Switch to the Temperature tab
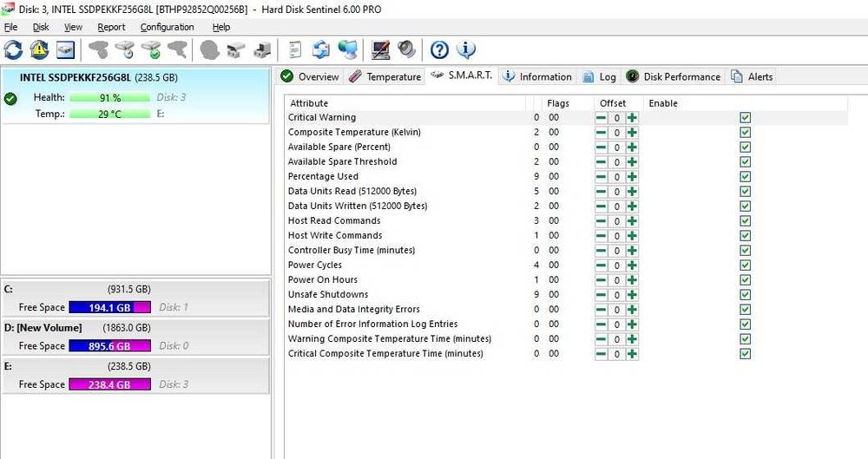Viewport: 868px width, 459px height. [385, 76]
